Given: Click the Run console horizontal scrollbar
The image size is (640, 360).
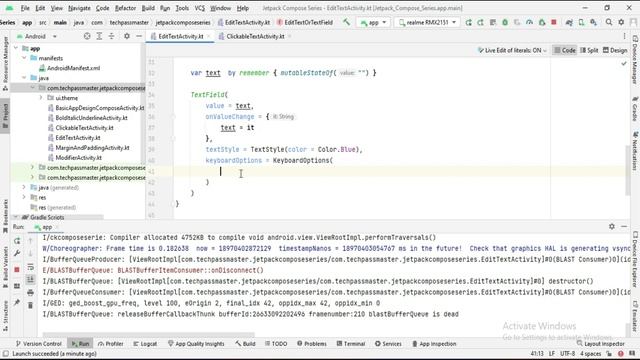Looking at the screenshot, I should (149, 334).
